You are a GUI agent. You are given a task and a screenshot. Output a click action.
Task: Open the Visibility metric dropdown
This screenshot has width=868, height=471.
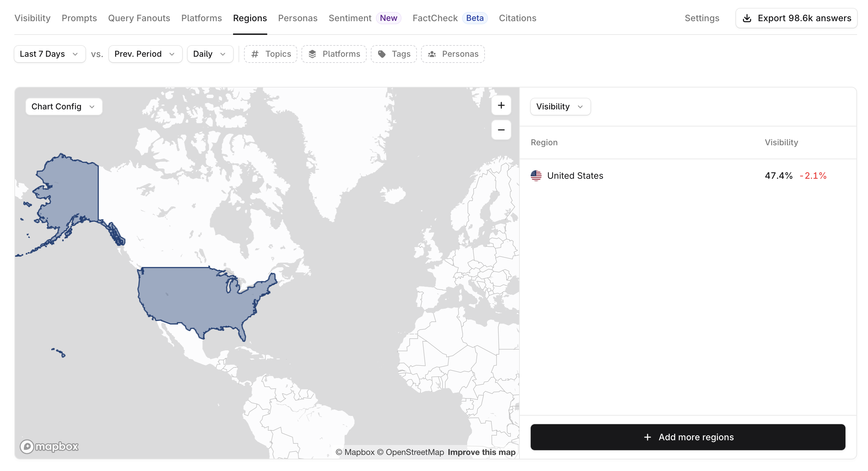pyautogui.click(x=560, y=107)
